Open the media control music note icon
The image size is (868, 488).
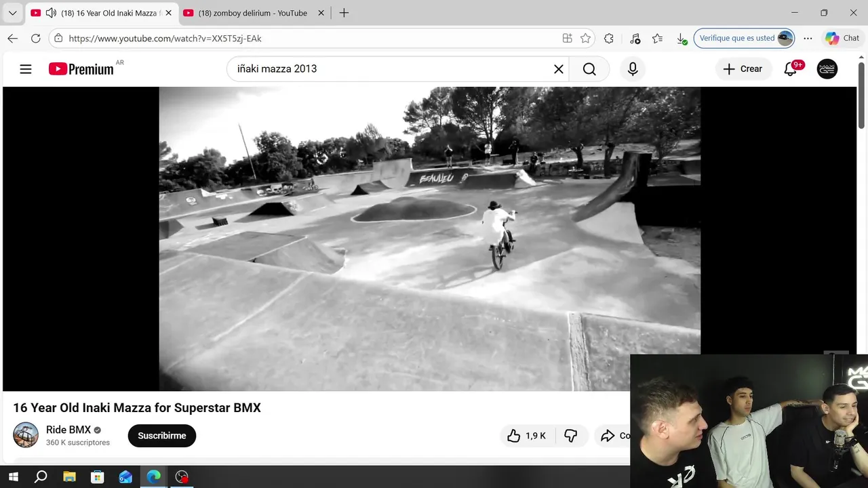pyautogui.click(x=635, y=39)
